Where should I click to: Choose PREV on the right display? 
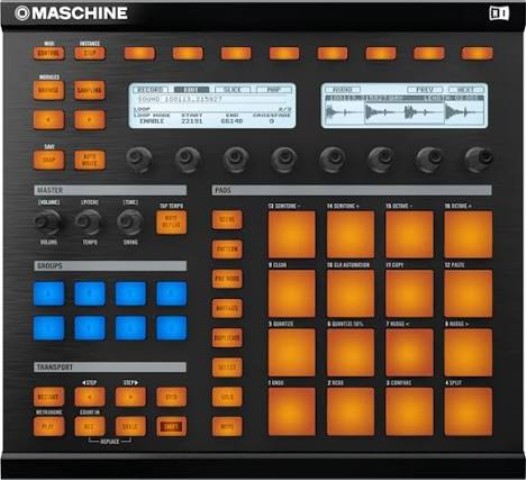[425, 90]
